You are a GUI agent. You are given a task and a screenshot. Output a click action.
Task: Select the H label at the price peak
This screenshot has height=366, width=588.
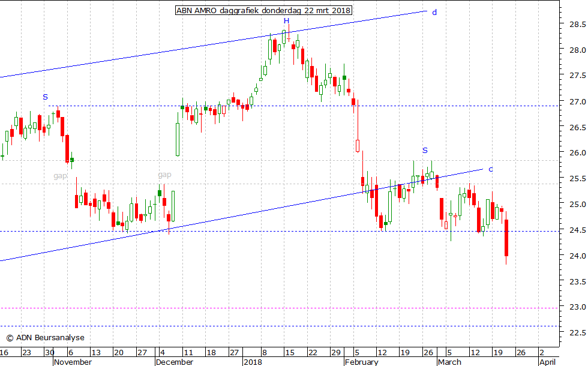pos(287,20)
